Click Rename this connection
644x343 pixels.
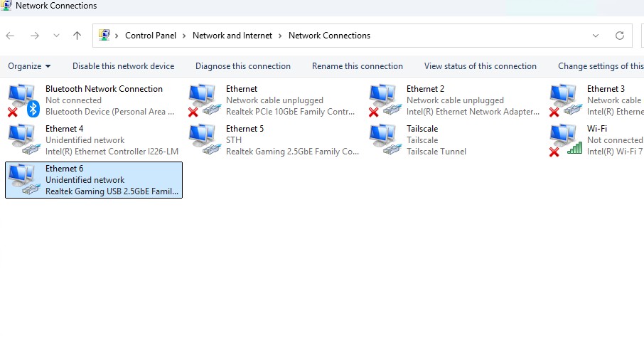pos(358,66)
